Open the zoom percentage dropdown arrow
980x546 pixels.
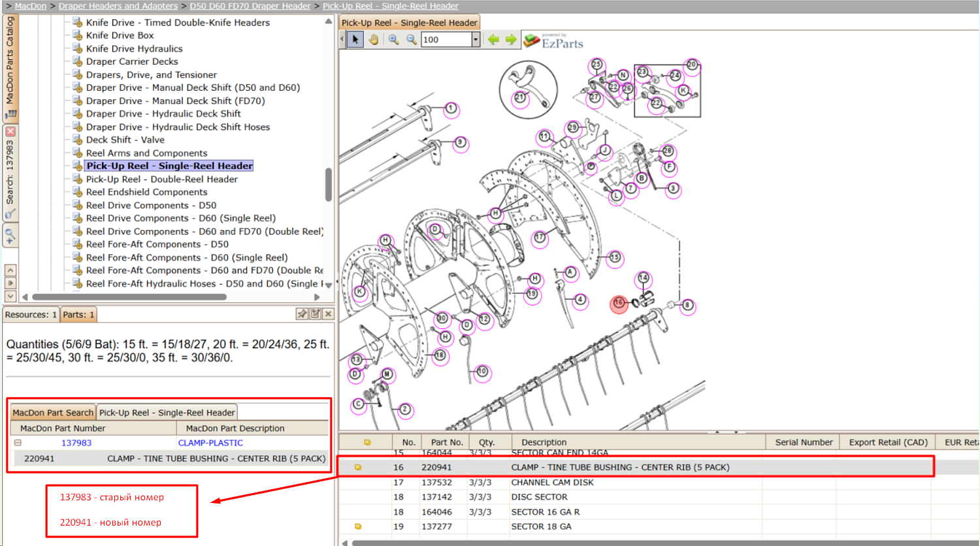(476, 39)
